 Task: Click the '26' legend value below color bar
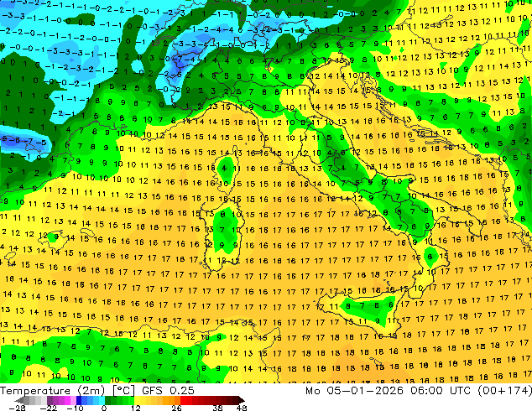[x=176, y=408]
